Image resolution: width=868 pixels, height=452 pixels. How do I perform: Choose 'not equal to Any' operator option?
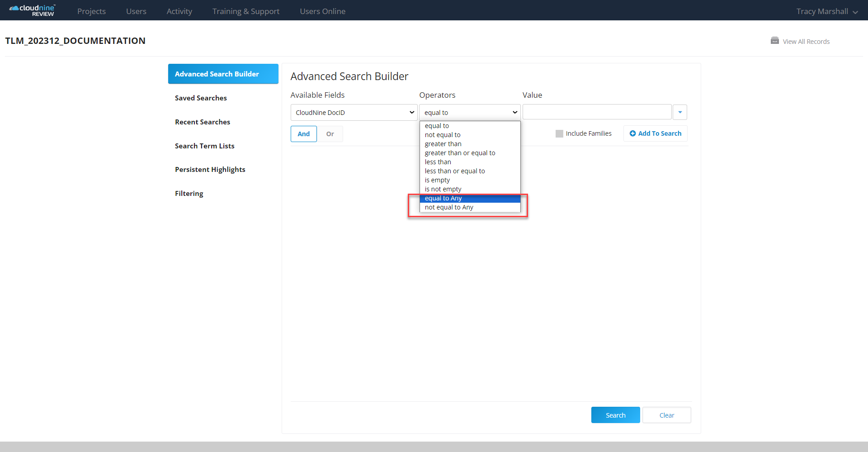pos(470,207)
